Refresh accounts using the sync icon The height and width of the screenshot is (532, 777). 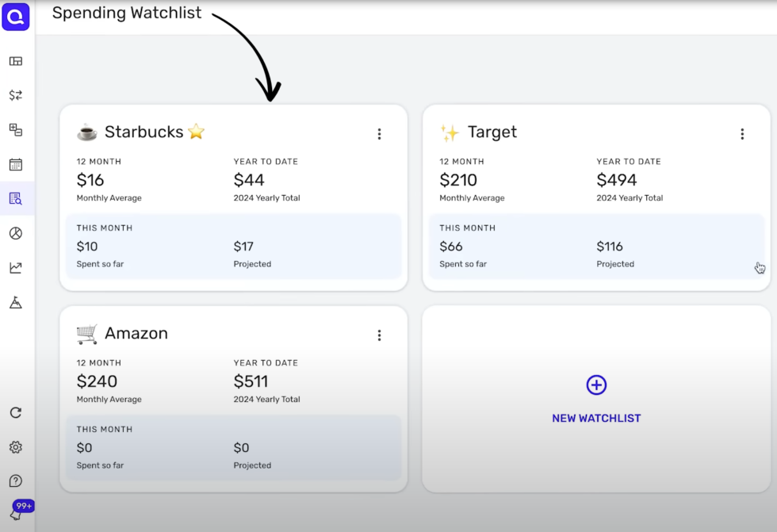pos(16,412)
